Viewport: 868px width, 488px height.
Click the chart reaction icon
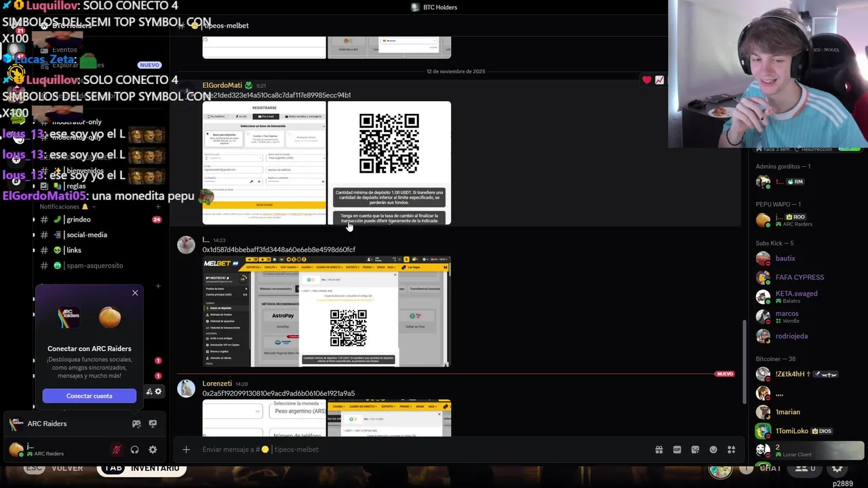659,80
